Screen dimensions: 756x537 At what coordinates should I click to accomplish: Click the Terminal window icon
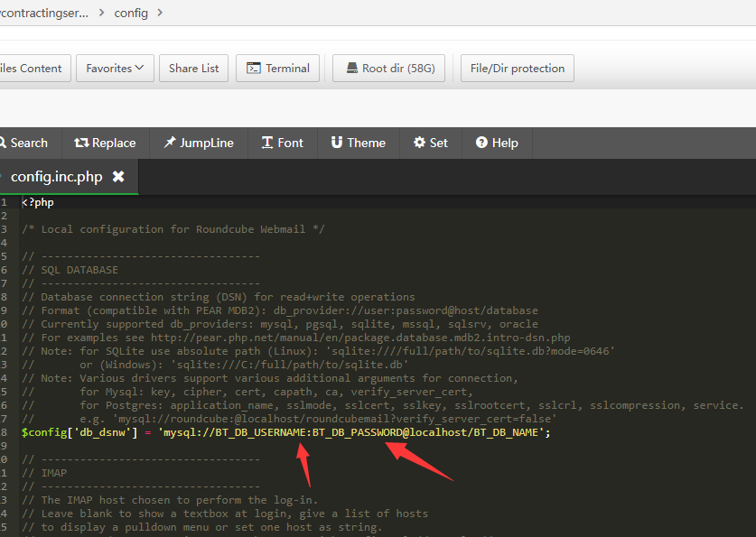click(x=254, y=68)
